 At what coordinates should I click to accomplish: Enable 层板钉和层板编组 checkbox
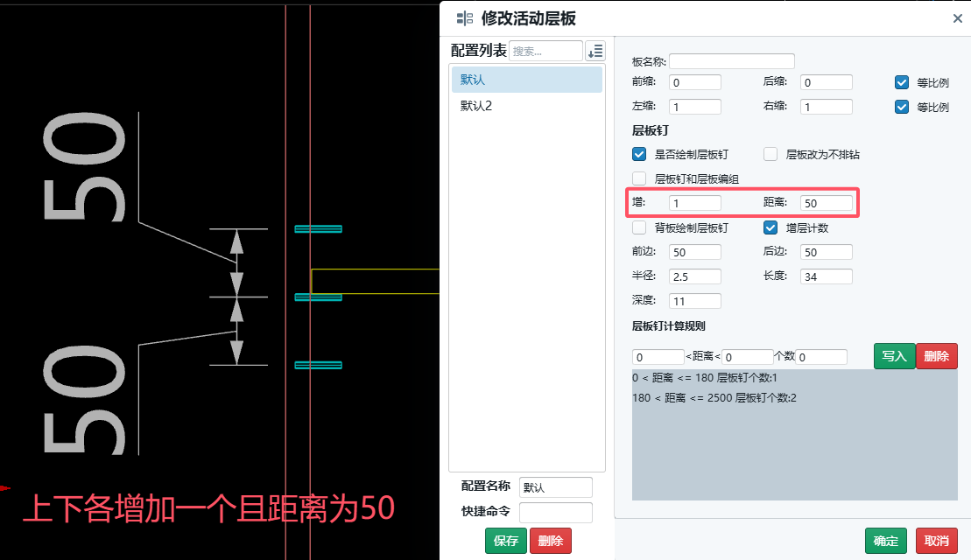point(639,178)
